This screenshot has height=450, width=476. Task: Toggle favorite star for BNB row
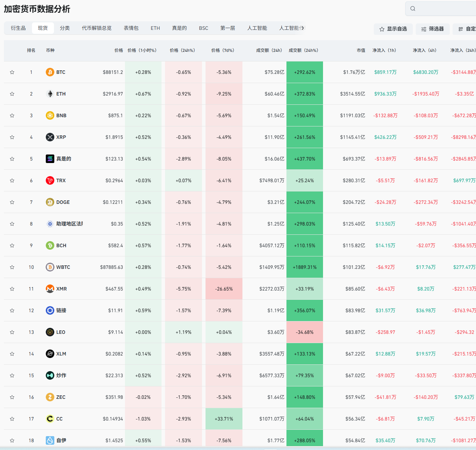(x=12, y=115)
